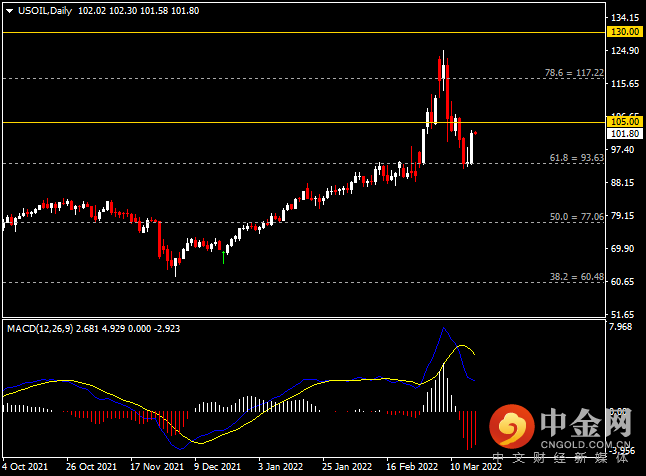
Task: Select the 124.90 price scale value
Action: tap(625, 51)
